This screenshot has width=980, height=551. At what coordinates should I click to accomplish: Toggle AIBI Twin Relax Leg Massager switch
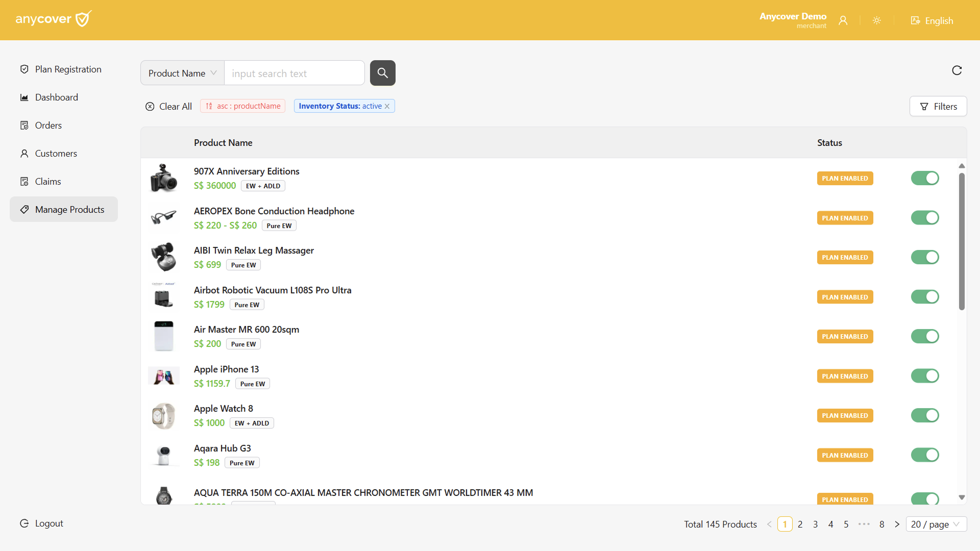click(925, 257)
